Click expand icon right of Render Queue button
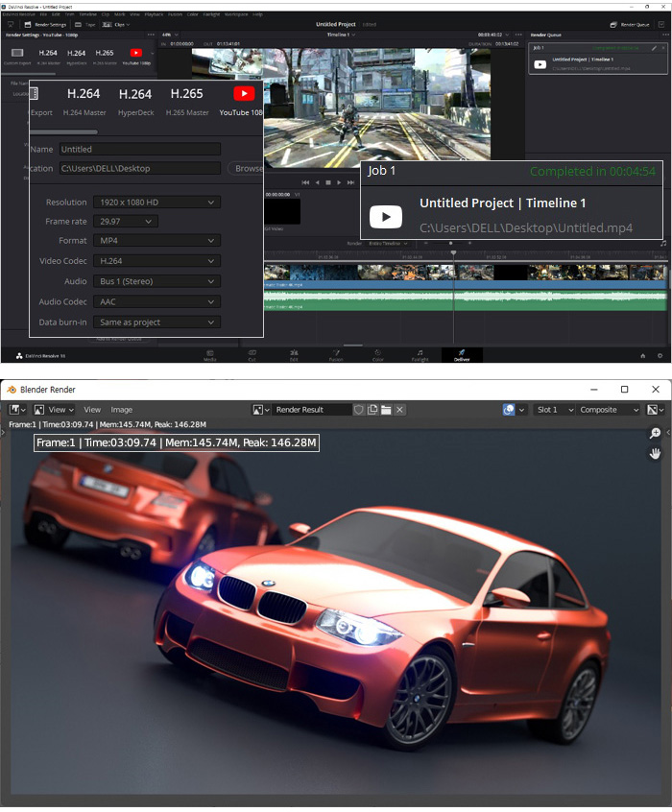The image size is (672, 812). click(x=661, y=24)
